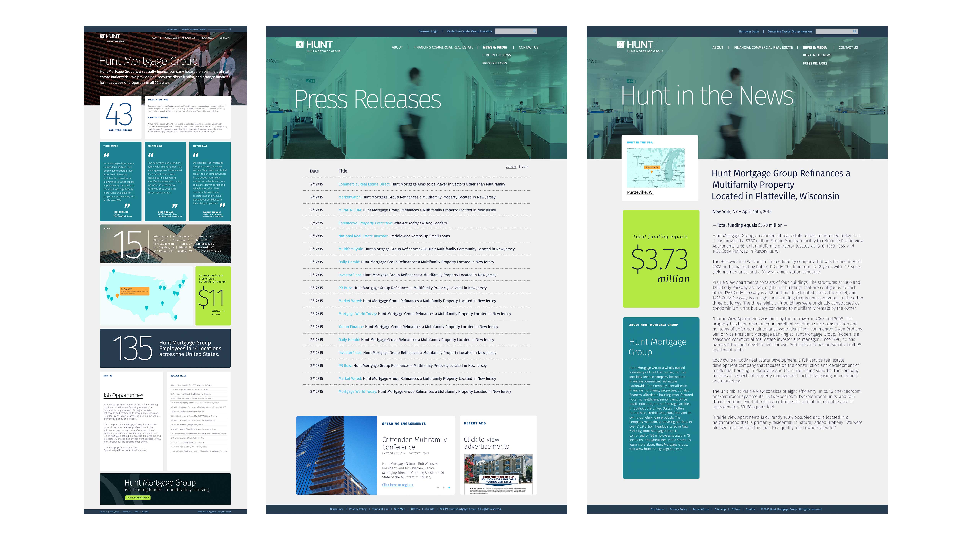Click the Erik Dowling testimonial card
Image resolution: width=980 pixels, height=551 pixels.
coord(121,181)
